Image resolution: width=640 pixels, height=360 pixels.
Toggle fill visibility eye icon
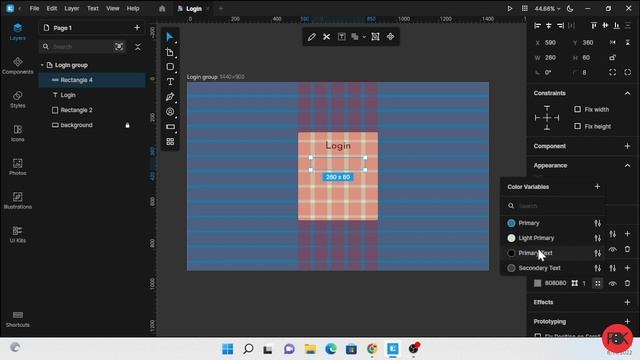[x=613, y=249]
